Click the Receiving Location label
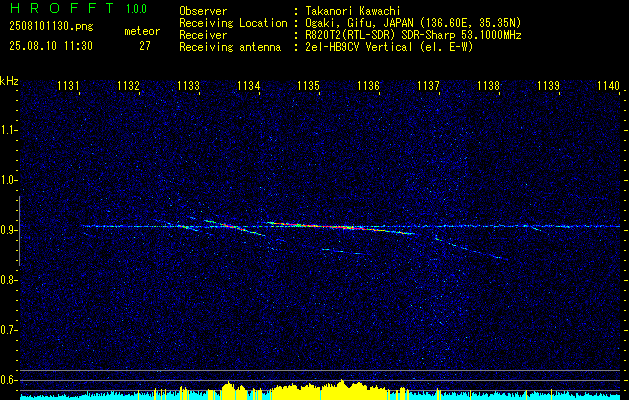This screenshot has width=629, height=400. [x=233, y=23]
